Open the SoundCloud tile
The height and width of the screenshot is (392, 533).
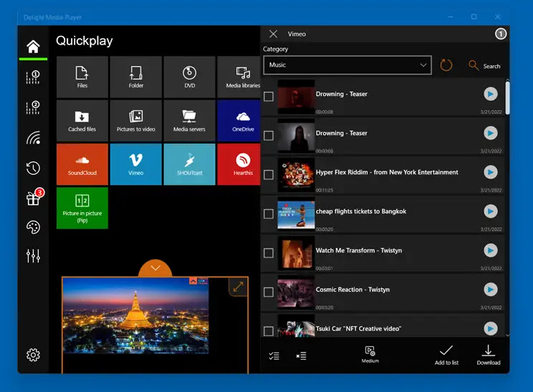coord(82,164)
